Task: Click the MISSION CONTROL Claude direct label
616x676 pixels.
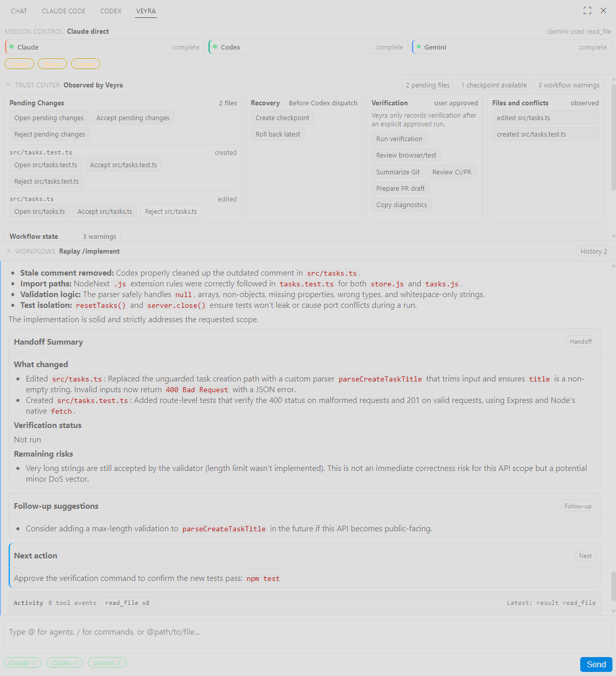Action: point(57,31)
